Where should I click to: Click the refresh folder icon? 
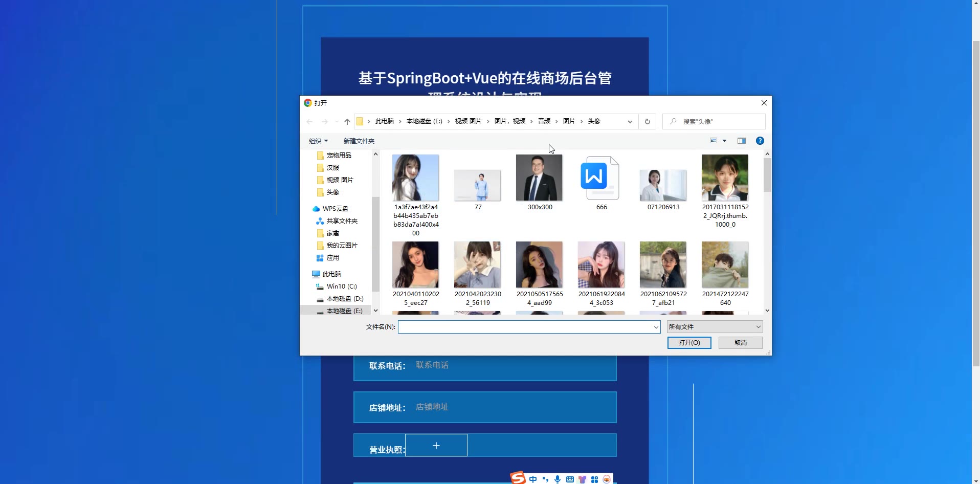pyautogui.click(x=647, y=122)
